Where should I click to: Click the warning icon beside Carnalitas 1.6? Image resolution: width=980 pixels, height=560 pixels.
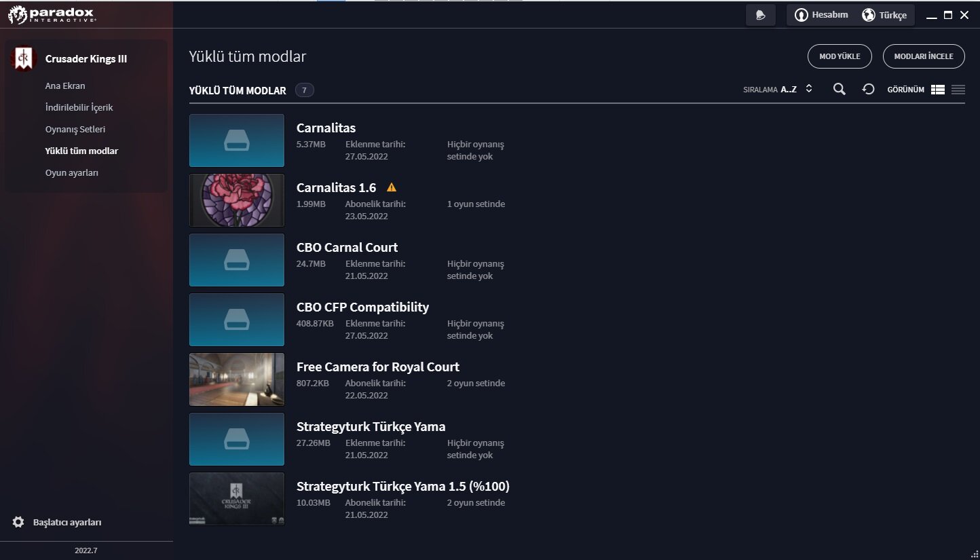click(x=392, y=187)
